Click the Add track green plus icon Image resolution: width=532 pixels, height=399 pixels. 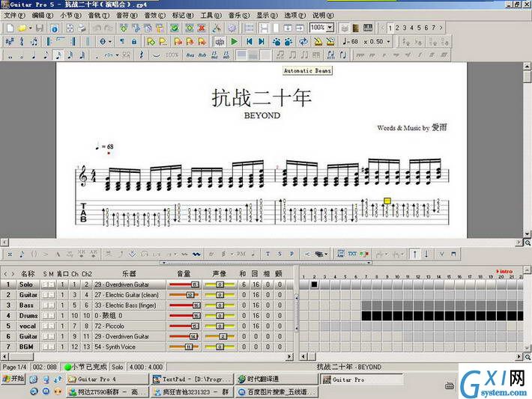[x=190, y=28]
